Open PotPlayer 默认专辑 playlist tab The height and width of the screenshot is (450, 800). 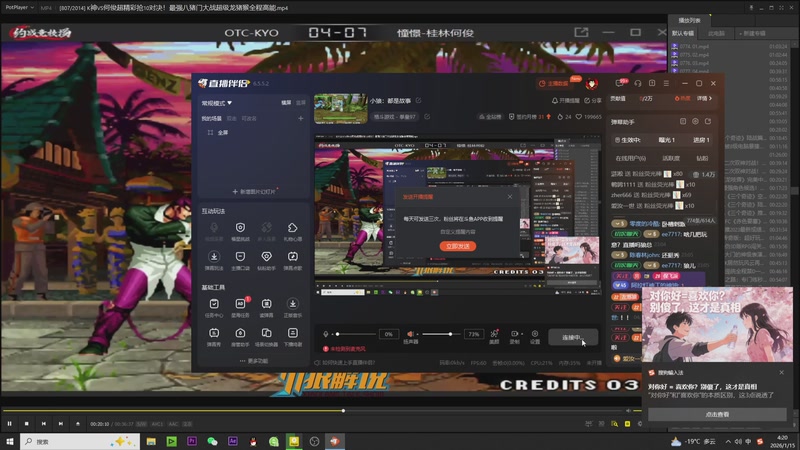click(683, 33)
